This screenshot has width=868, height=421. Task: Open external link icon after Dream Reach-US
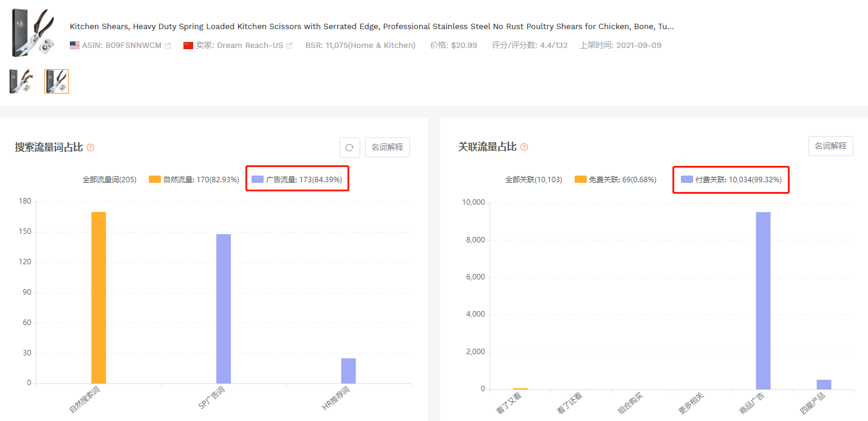coord(289,46)
